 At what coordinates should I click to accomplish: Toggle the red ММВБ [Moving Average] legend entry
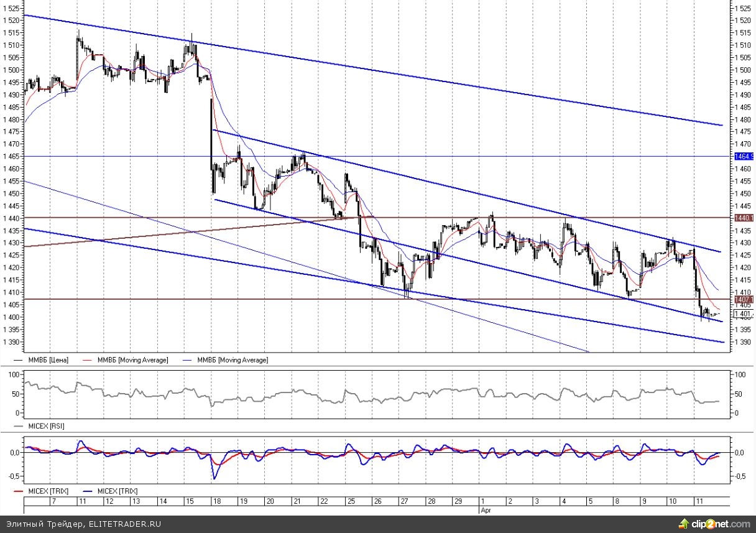(x=130, y=360)
